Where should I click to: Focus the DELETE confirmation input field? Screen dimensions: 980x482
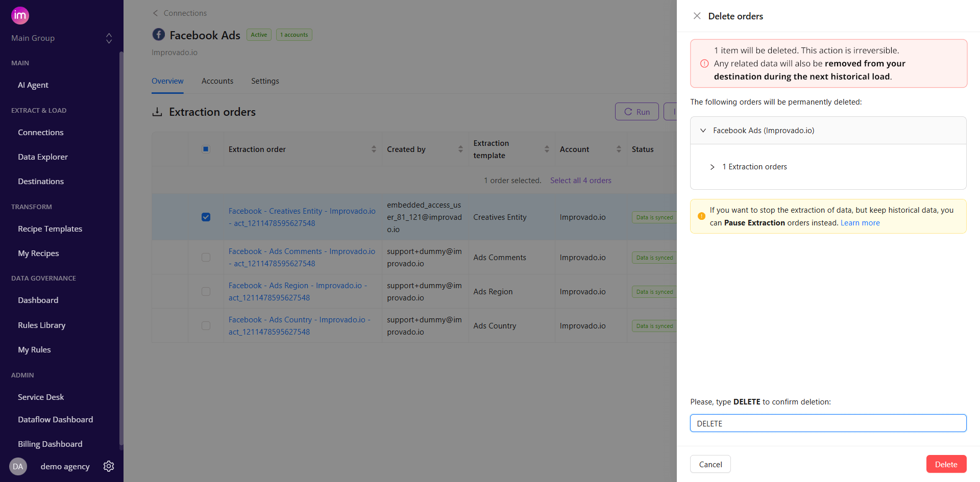tap(828, 423)
